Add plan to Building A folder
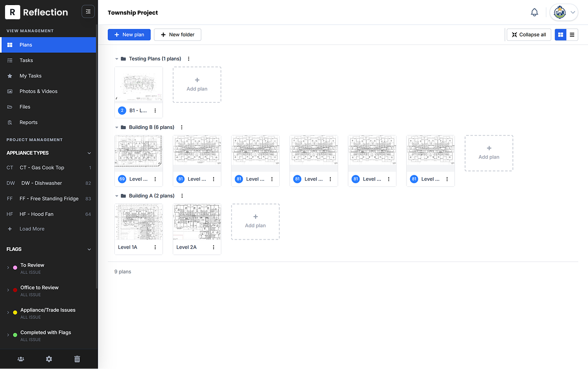Viewport: 588px width, 369px height. (x=255, y=222)
